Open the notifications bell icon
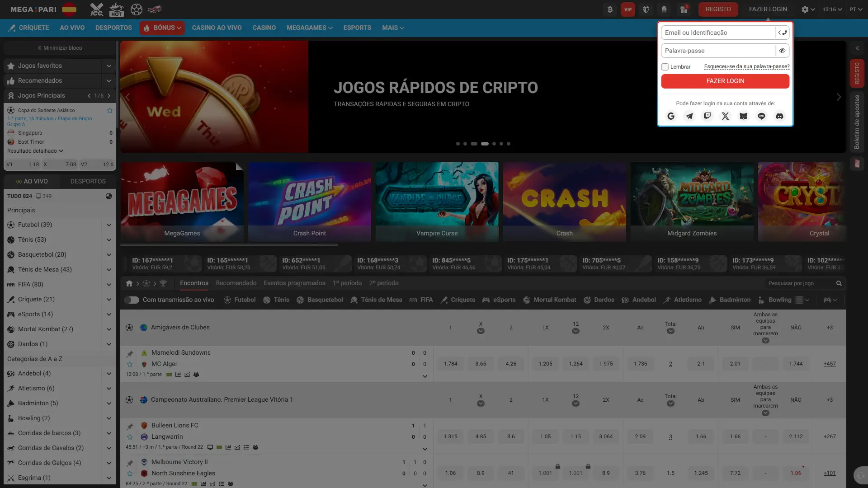868x488 pixels. click(x=664, y=9)
